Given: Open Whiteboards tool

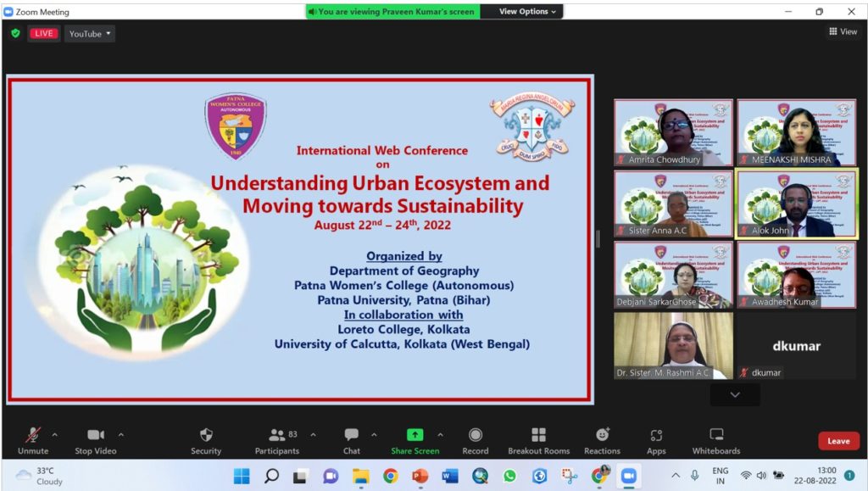Looking at the screenshot, I should (716, 435).
